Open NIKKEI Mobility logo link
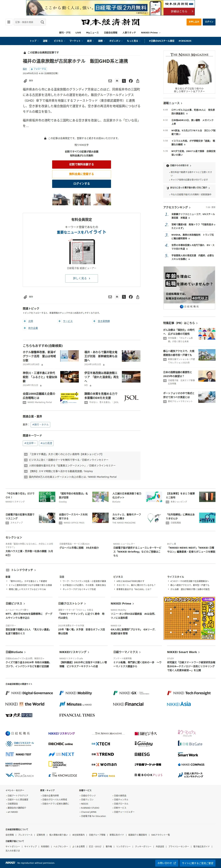This screenshot has height=868, width=221. click(76, 693)
